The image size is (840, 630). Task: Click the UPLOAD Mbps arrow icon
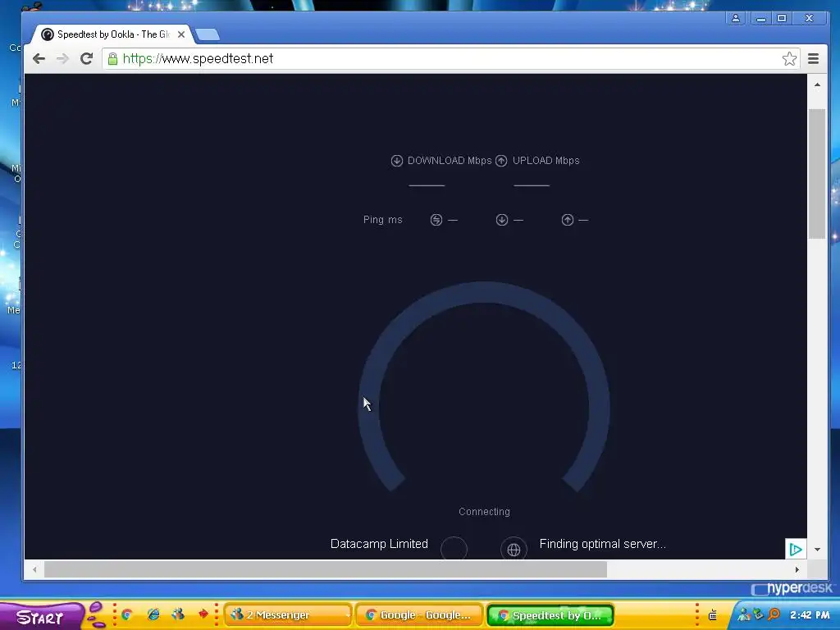501,161
